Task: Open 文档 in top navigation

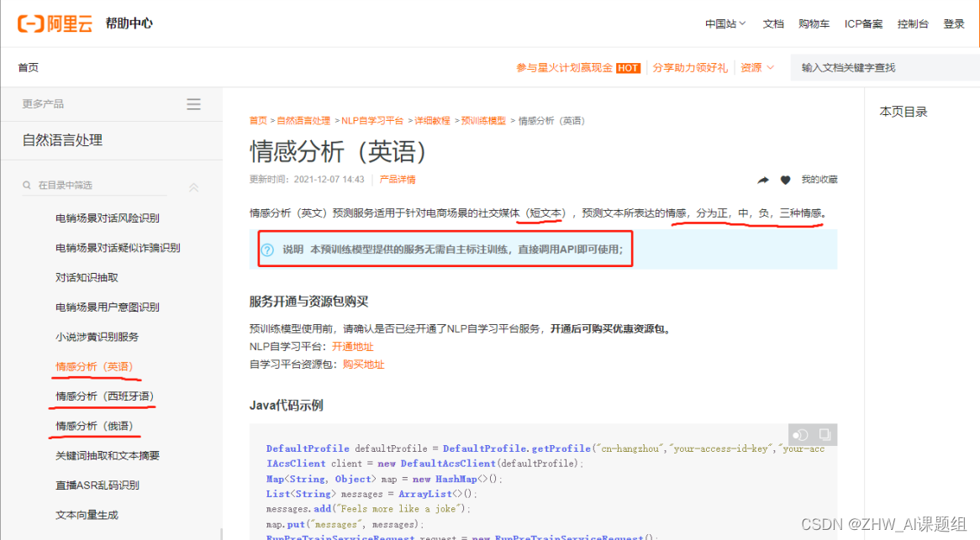Action: point(773,24)
